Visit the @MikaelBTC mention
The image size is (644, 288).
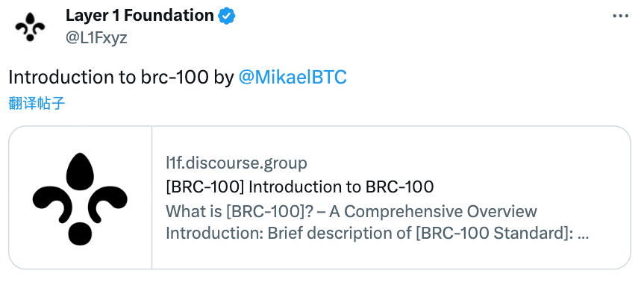(293, 78)
